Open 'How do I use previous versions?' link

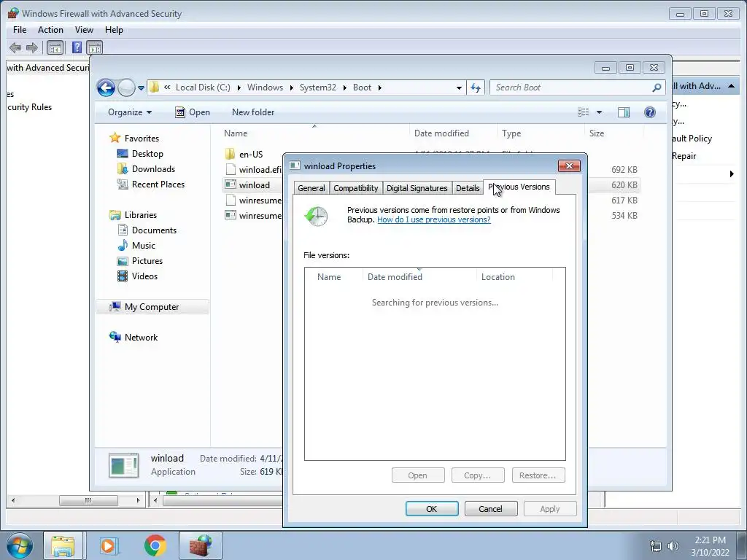(x=434, y=220)
